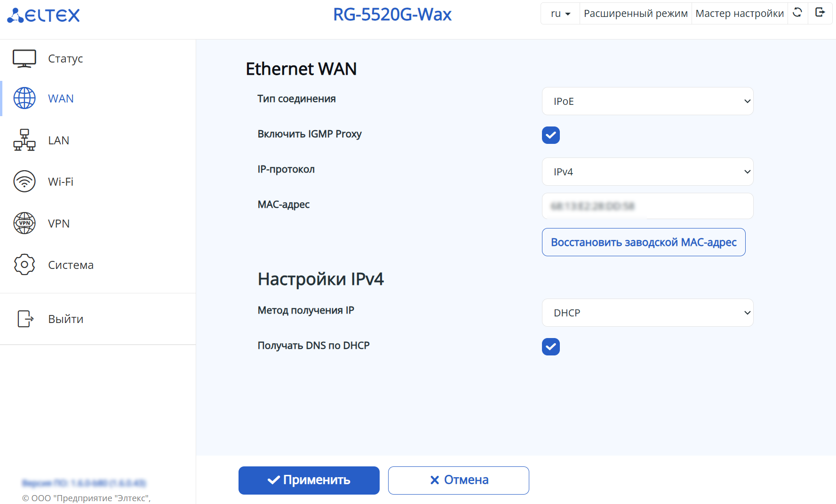The width and height of the screenshot is (836, 504).
Task: Click the Система gear icon
Action: (24, 265)
